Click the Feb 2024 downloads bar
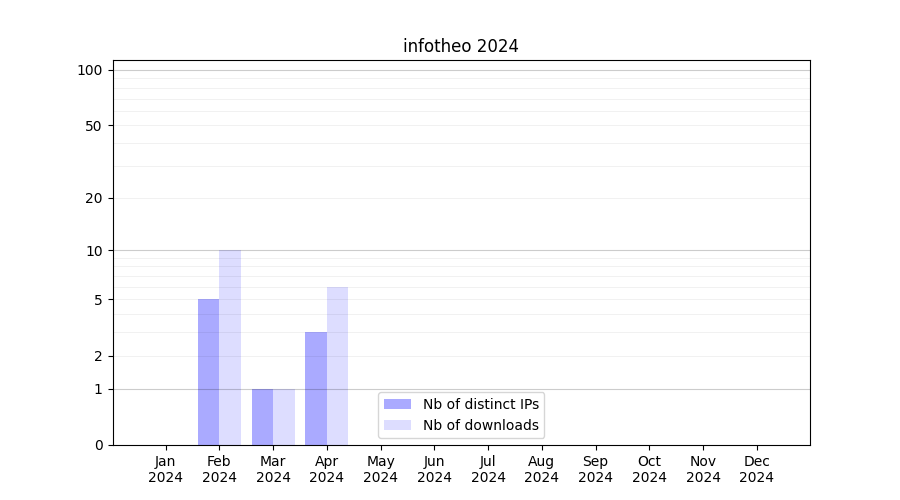The height and width of the screenshot is (500, 900). 230,347
